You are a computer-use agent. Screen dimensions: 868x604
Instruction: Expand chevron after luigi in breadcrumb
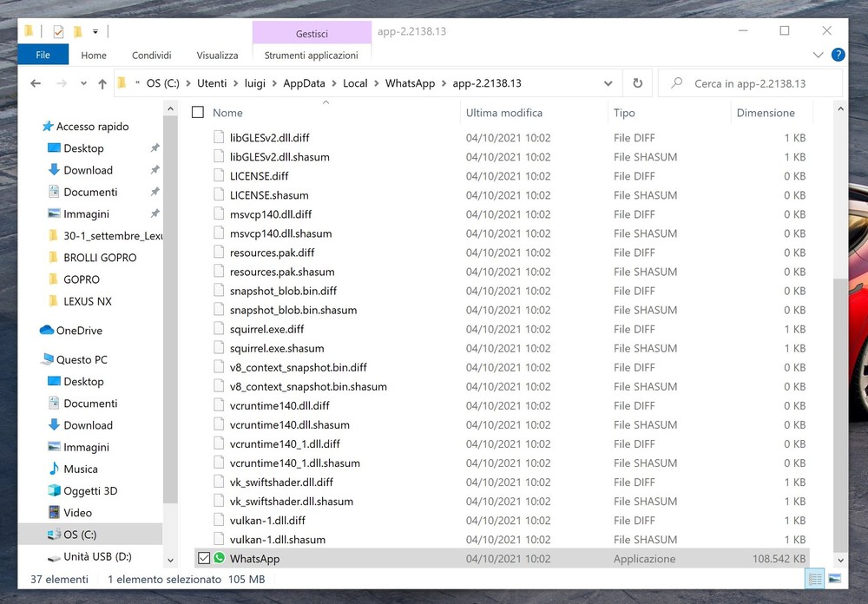274,83
